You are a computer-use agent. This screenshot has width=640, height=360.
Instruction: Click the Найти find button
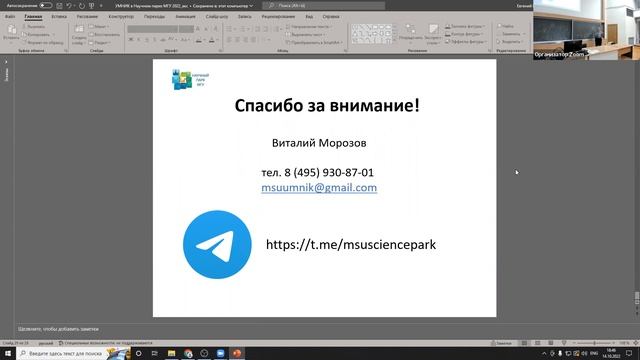505,26
